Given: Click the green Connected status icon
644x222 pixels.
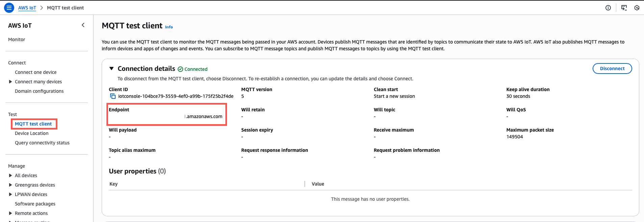Looking at the screenshot, I should point(180,69).
